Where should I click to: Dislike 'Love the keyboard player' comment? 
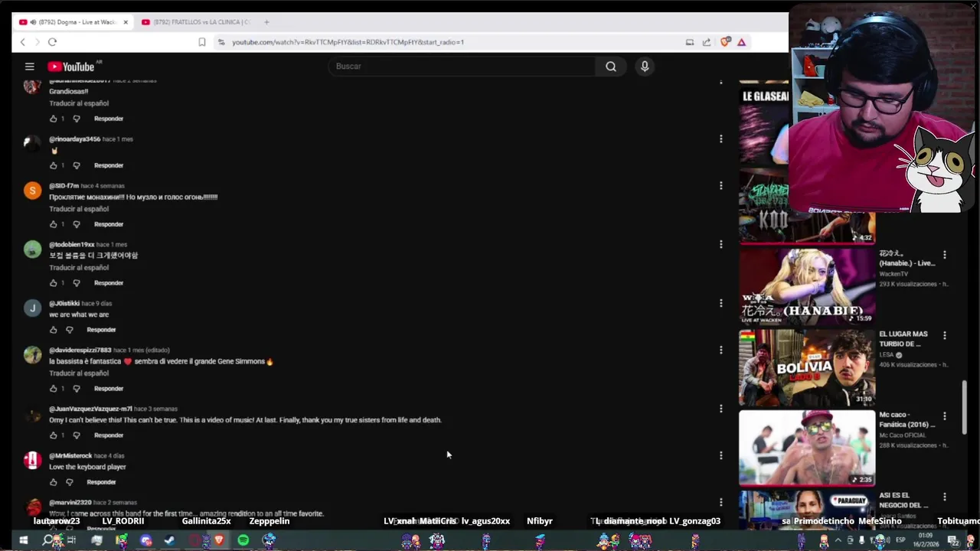[70, 482]
